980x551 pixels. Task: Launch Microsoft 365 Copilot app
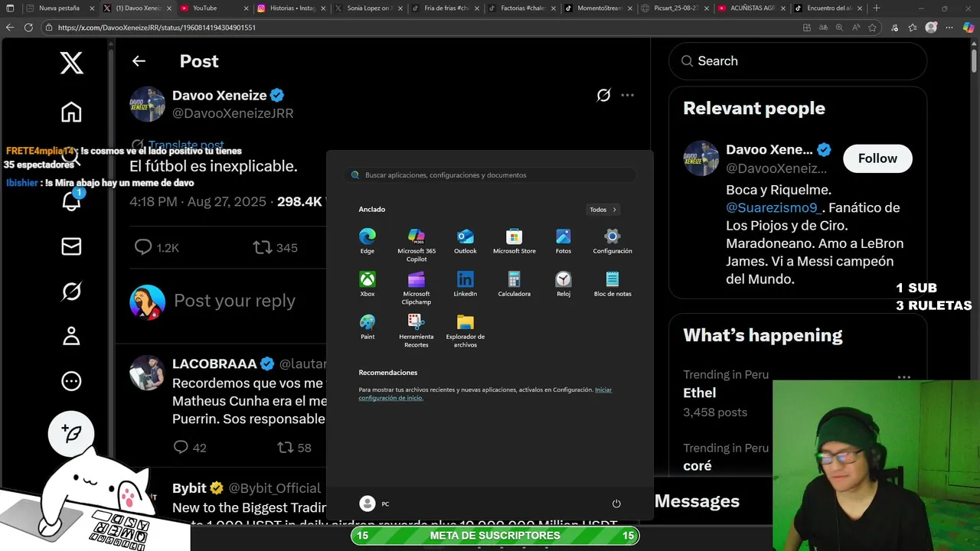(416, 244)
